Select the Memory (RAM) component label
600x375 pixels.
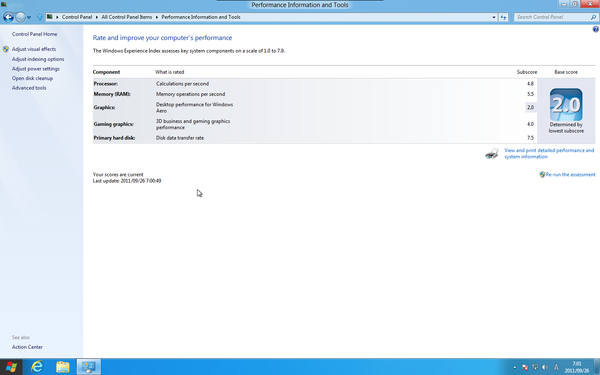(112, 94)
